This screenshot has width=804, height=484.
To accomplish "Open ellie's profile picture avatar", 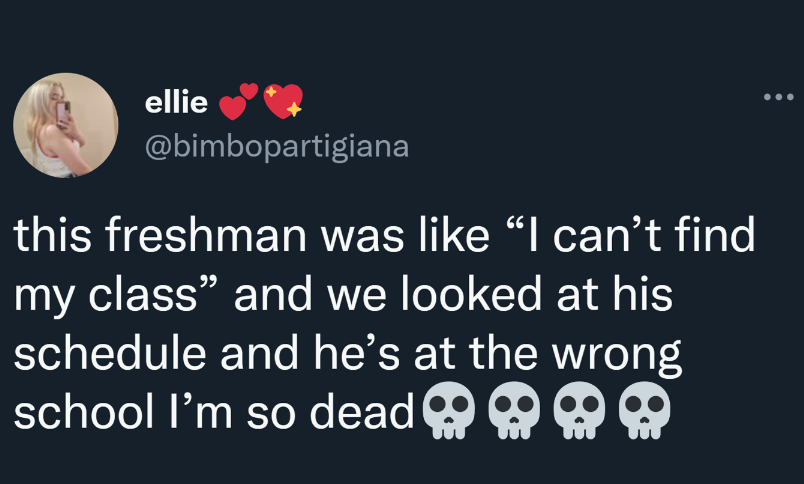I will point(66,126).
